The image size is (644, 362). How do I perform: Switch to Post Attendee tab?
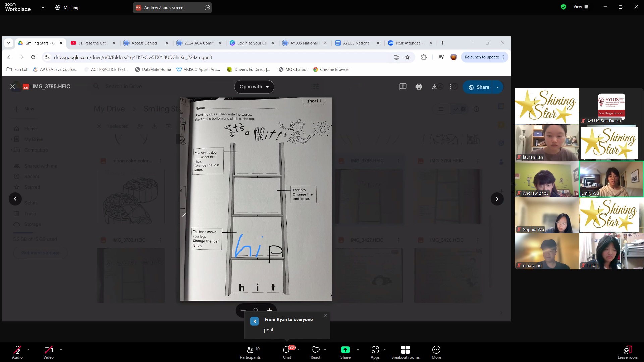[410, 43]
